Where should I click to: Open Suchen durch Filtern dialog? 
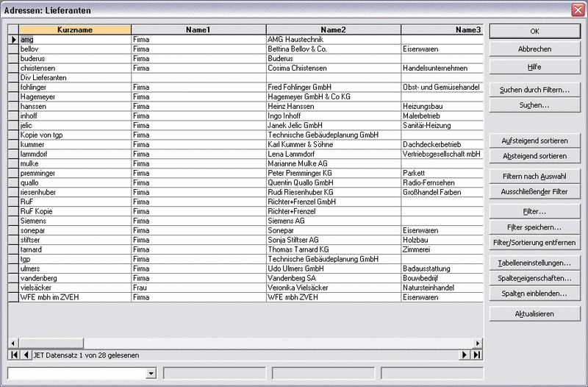coord(535,90)
